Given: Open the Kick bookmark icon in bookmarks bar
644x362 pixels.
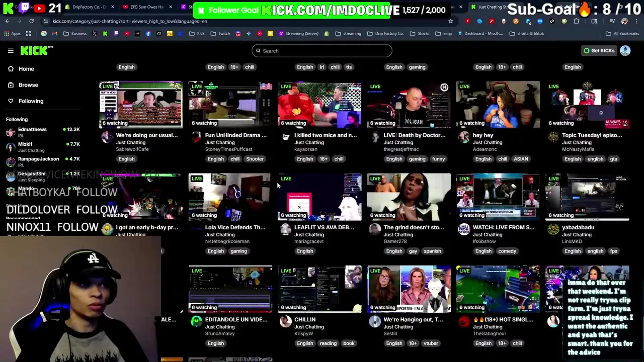Looking at the screenshot, I should 105,34.
